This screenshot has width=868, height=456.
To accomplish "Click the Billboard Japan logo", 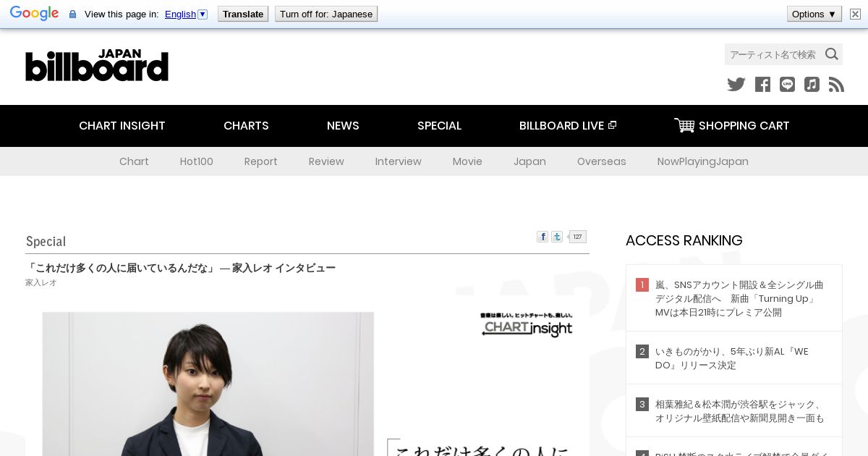I will [x=97, y=65].
